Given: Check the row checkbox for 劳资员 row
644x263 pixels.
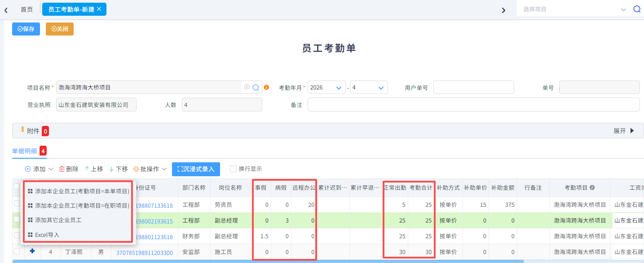Looking at the screenshot, I should point(17,204).
